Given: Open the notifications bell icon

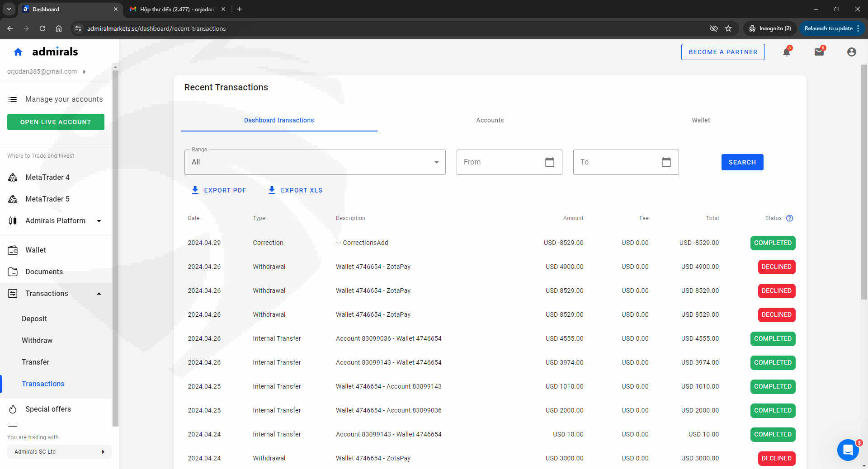Looking at the screenshot, I should tap(787, 52).
